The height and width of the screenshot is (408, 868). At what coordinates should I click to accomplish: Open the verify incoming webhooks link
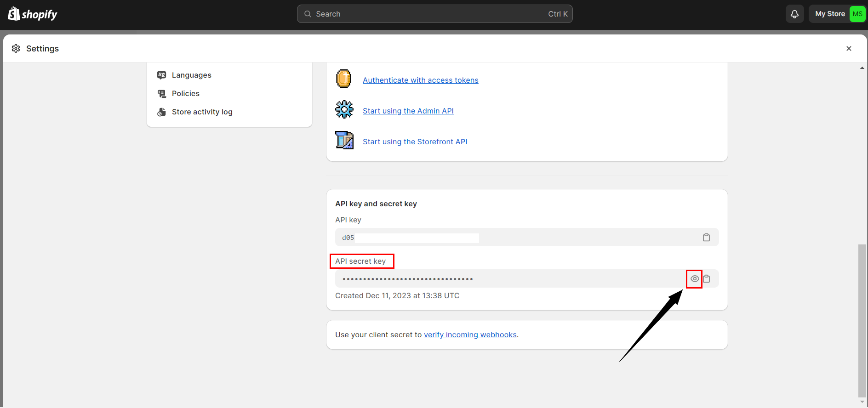coord(470,335)
